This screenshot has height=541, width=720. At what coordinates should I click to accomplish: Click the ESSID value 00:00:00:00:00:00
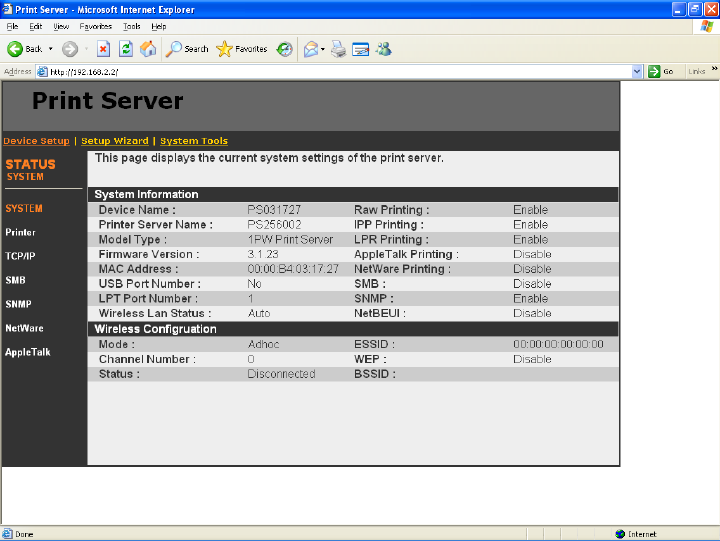558,344
